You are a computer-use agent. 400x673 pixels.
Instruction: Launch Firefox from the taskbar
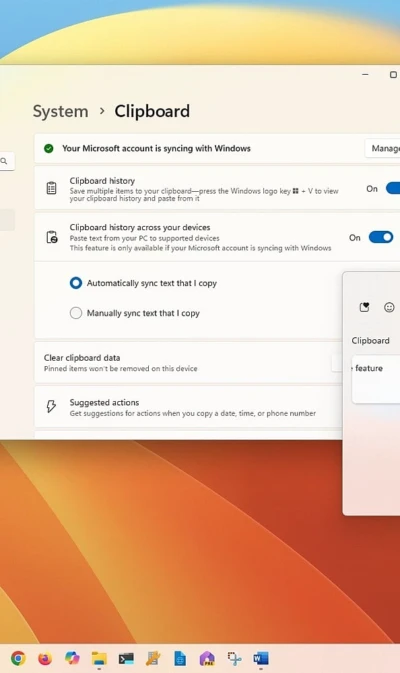45,658
